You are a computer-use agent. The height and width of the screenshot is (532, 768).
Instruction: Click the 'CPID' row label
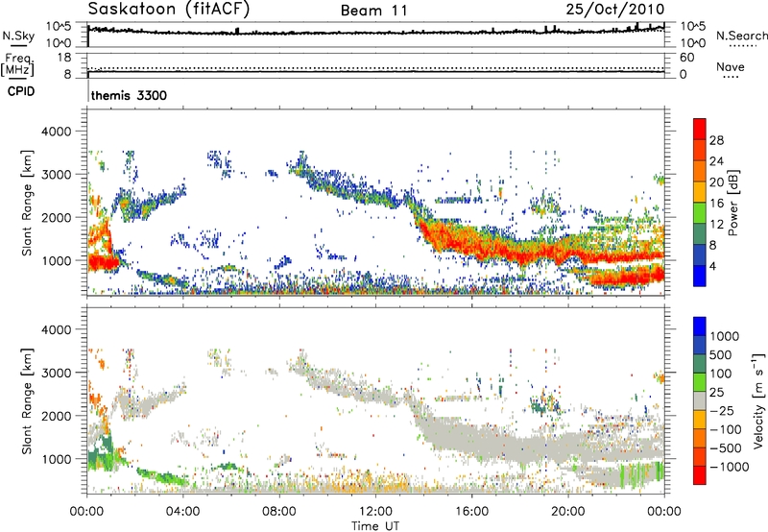(x=21, y=91)
